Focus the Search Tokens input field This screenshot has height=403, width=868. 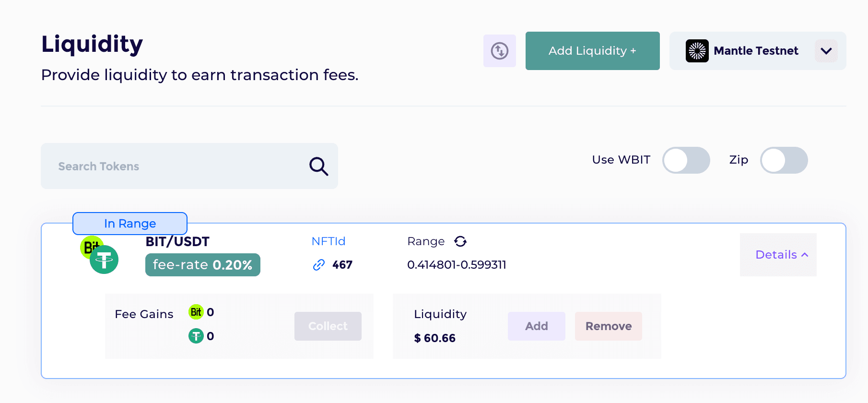[189, 166]
